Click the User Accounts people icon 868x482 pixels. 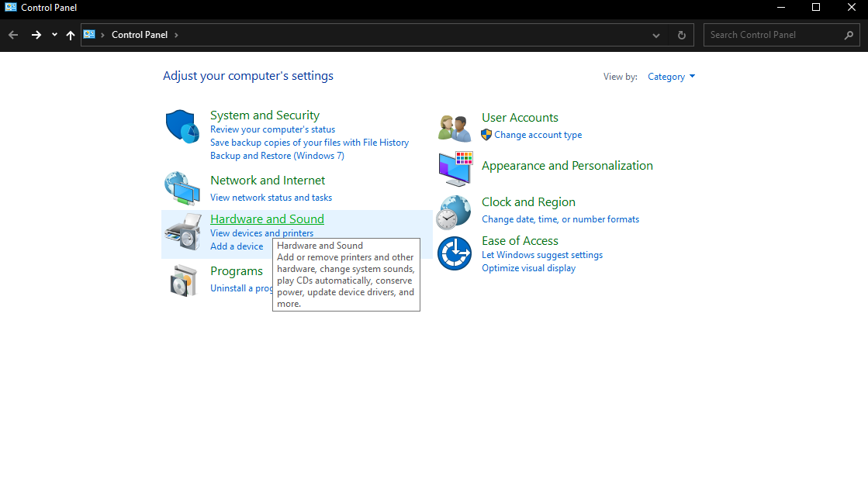click(455, 127)
